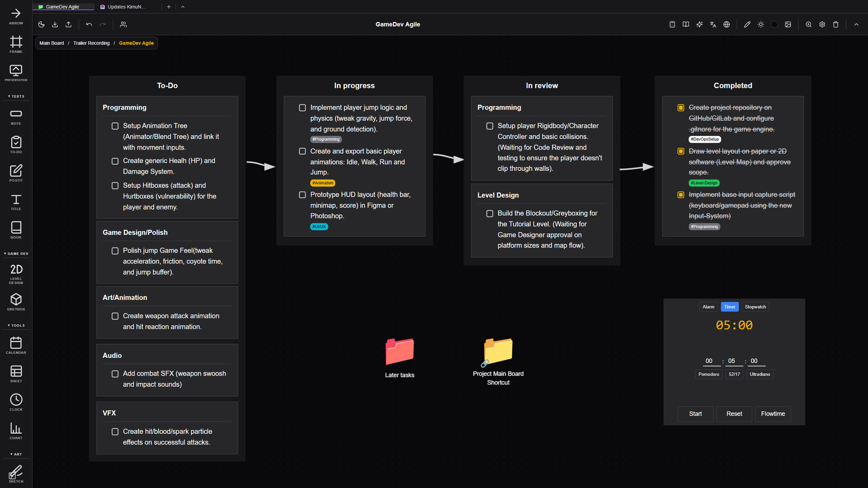Image resolution: width=868 pixels, height=488 pixels.
Task: Insert a Sheet from the sidebar
Action: [16, 374]
